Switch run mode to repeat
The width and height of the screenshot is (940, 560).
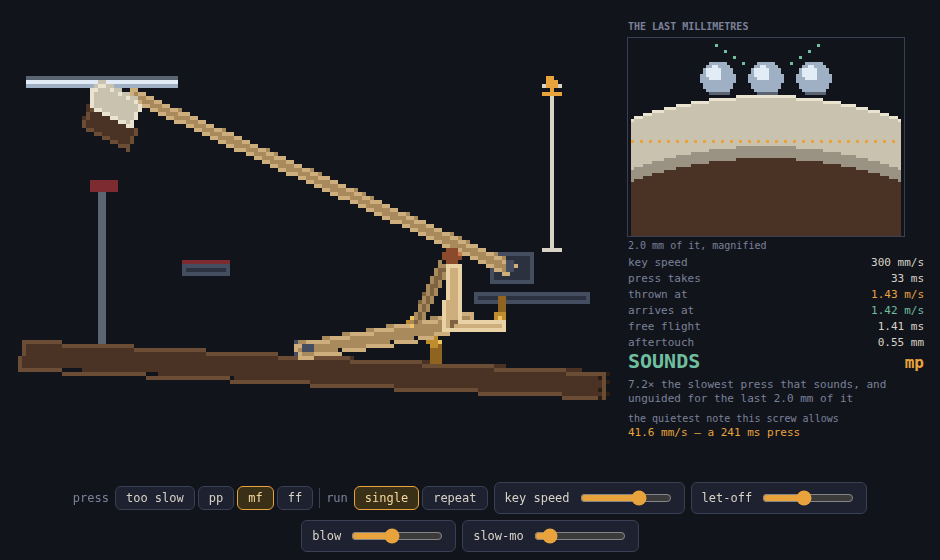(x=454, y=498)
